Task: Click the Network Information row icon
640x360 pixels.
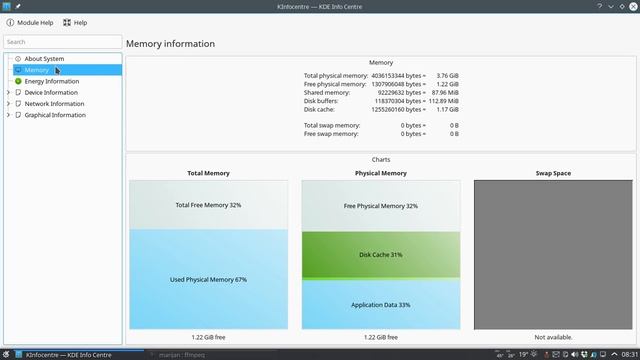Action: (x=18, y=104)
